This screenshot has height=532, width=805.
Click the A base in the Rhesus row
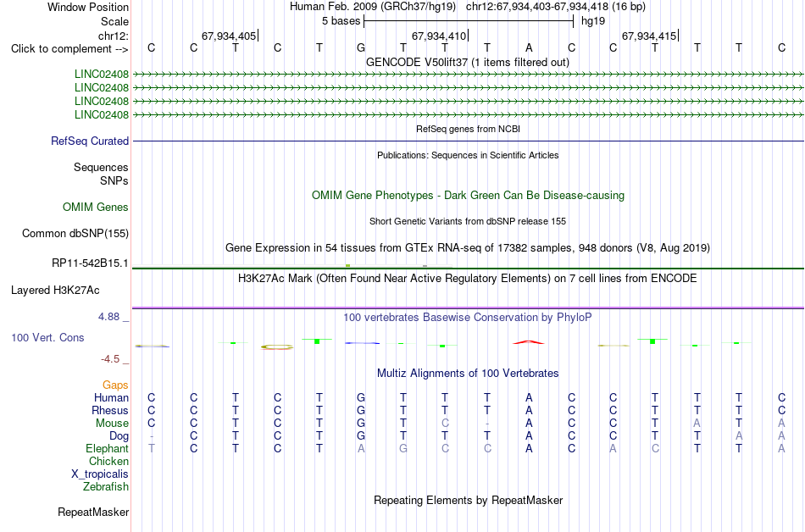(x=529, y=410)
